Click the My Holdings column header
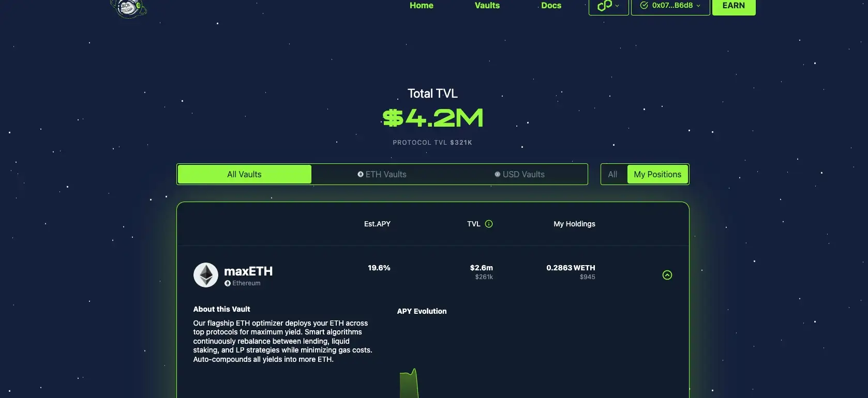Image resolution: width=868 pixels, height=398 pixels. (574, 224)
